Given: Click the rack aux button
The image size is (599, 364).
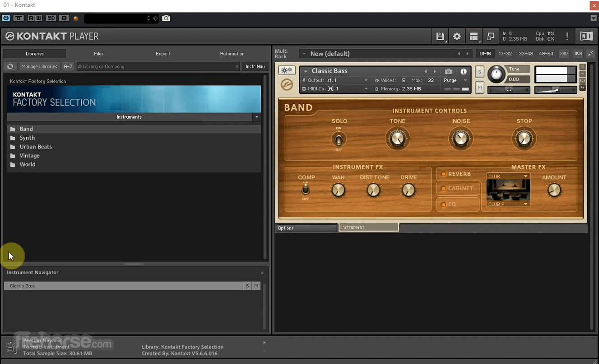Looking at the screenshot, I should (x=578, y=54).
